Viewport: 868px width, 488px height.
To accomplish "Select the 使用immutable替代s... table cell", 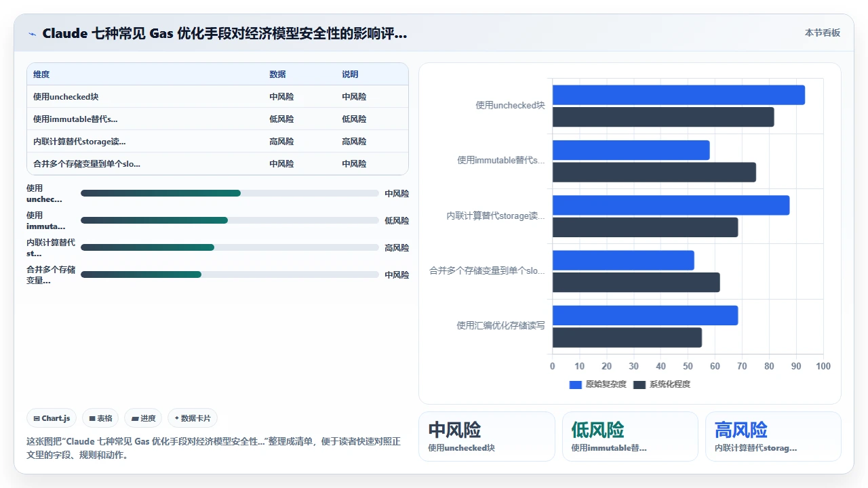I will (75, 119).
